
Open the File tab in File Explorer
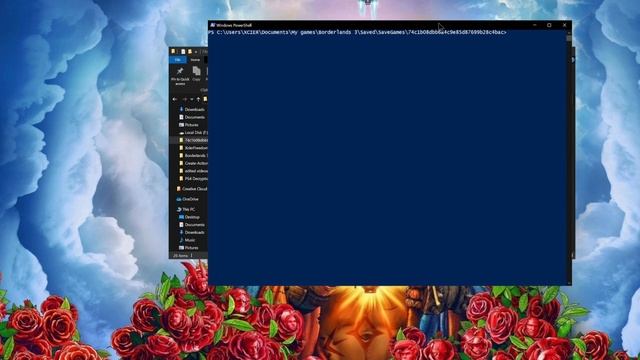coord(178,60)
